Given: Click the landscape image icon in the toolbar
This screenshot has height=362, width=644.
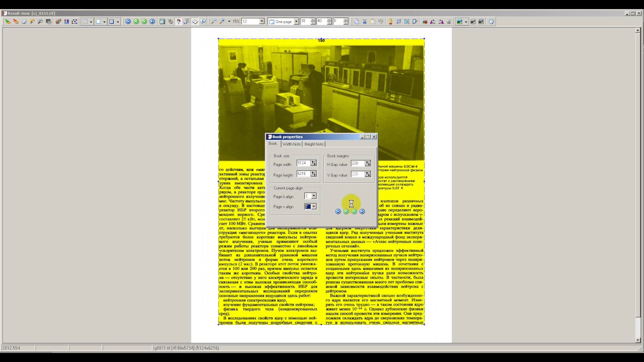Looking at the screenshot, I should pyautogui.click(x=459, y=22).
